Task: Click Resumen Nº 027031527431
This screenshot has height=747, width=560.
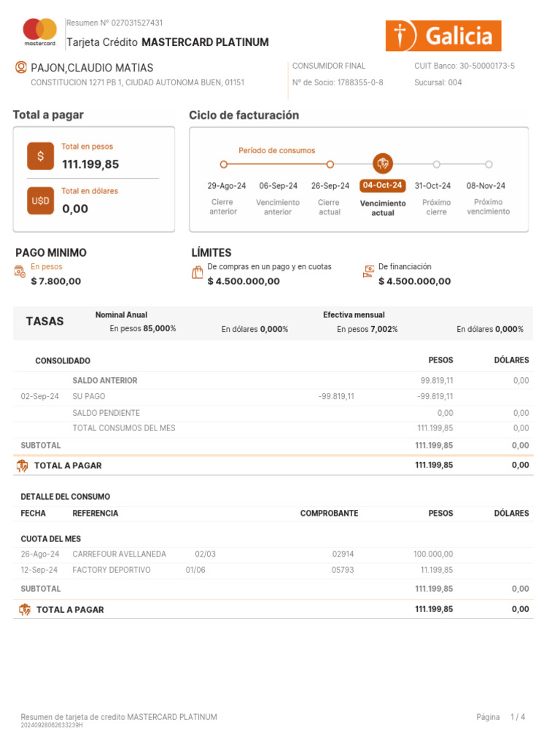Action: coord(114,23)
